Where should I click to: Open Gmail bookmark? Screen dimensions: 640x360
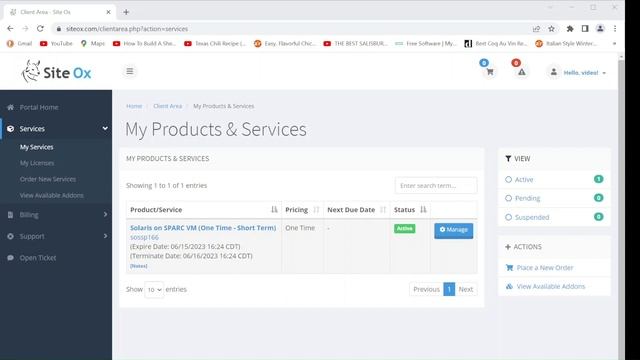point(19,43)
